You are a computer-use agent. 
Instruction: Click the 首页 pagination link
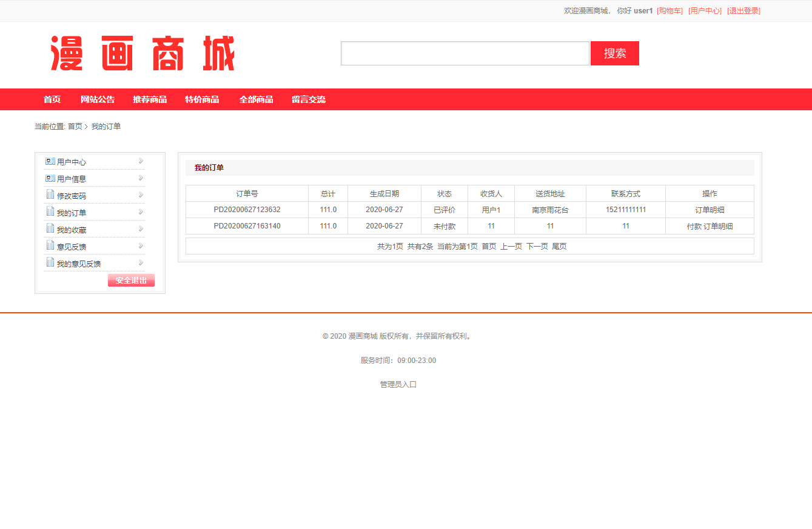[x=489, y=246]
